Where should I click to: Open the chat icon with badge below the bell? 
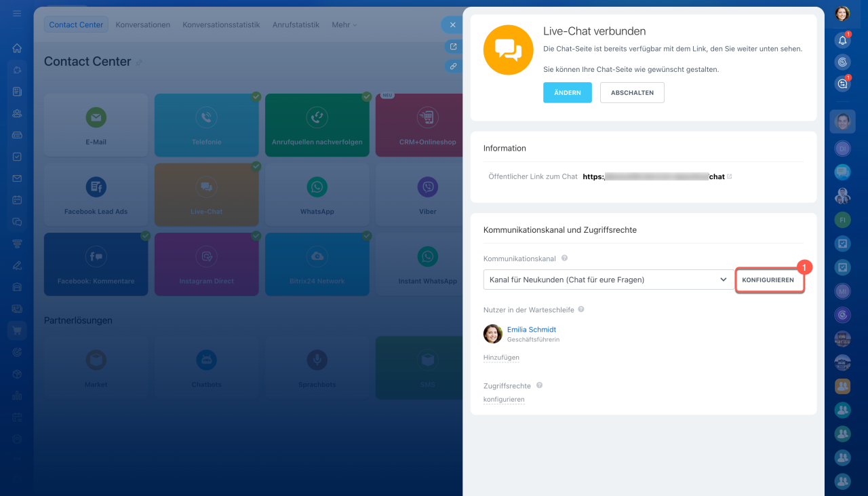(x=842, y=84)
